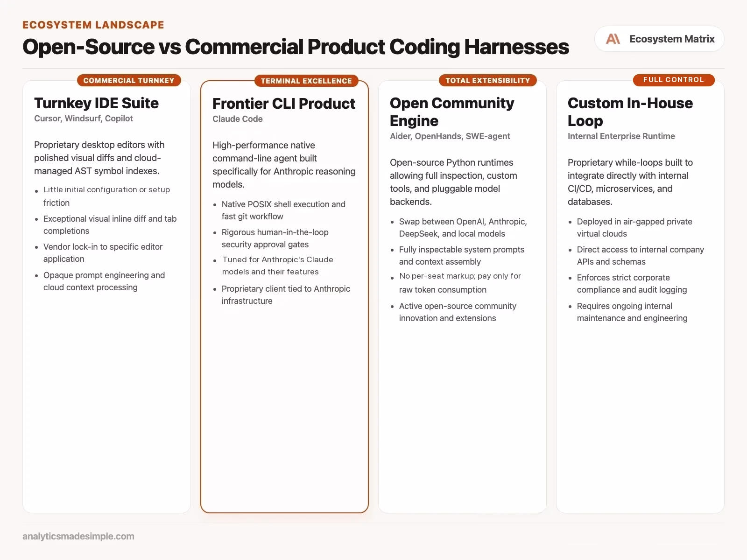The image size is (747, 560).
Task: Click 'Proprietary desktop editors' description paragraph
Action: [x=99, y=158]
